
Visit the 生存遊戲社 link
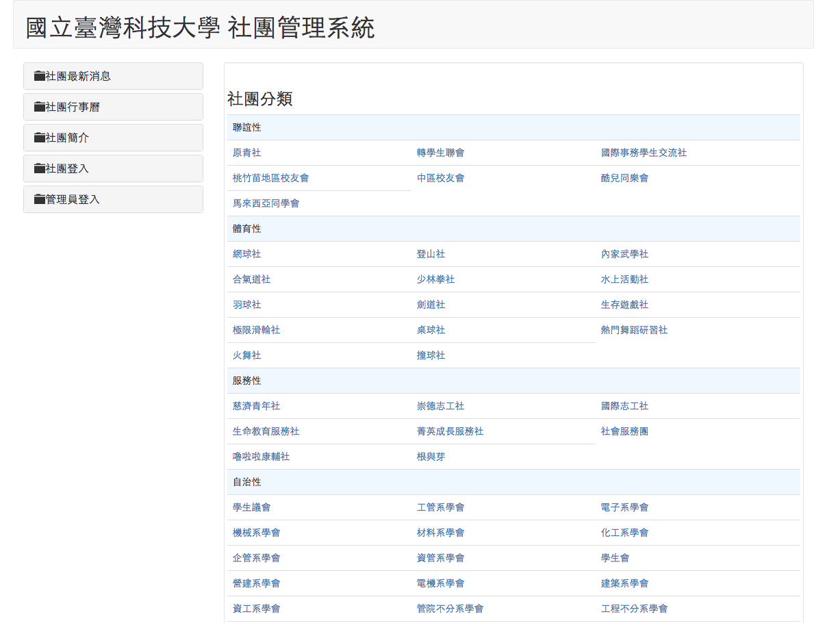(624, 305)
